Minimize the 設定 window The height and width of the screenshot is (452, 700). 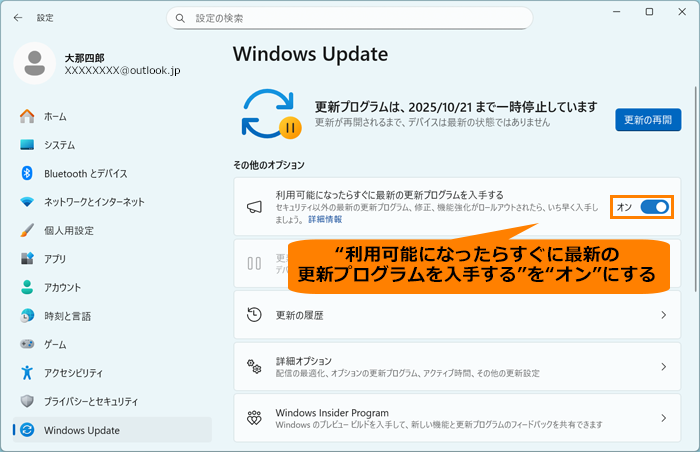617,12
